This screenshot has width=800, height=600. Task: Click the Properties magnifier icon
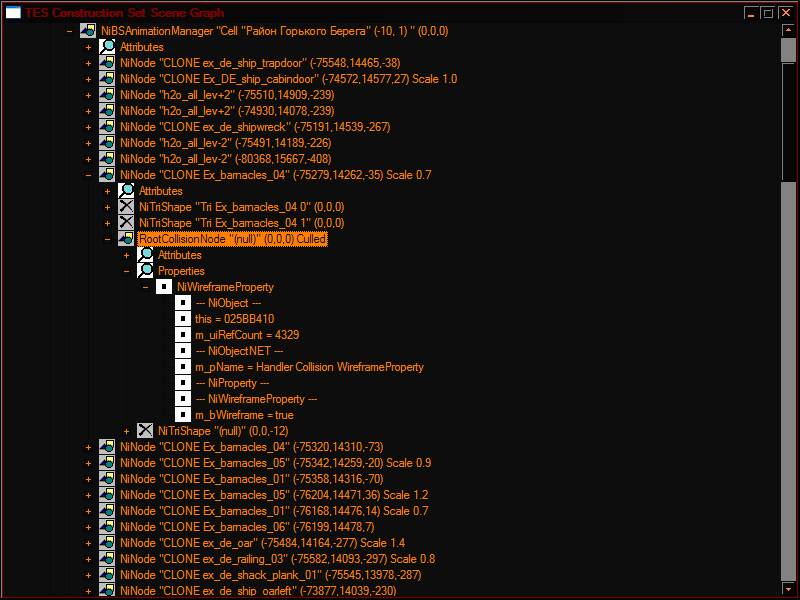click(145, 271)
